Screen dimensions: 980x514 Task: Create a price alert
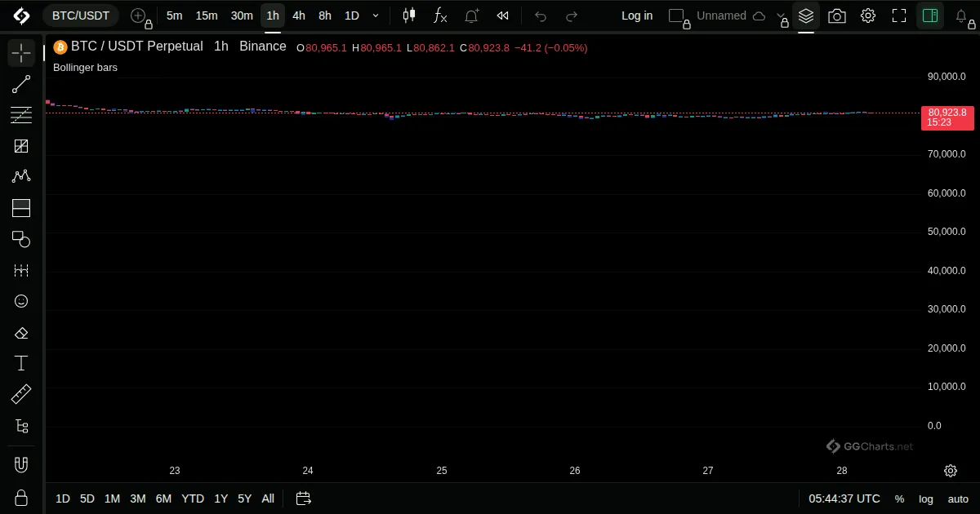pyautogui.click(x=471, y=16)
